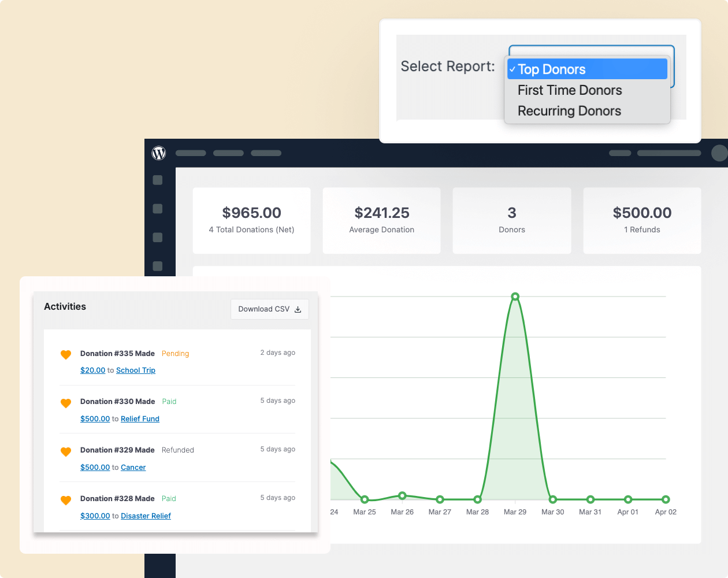Screen dimensions: 728x578
Task: Click the $500.00 amount for Cancer donation
Action: click(95, 468)
